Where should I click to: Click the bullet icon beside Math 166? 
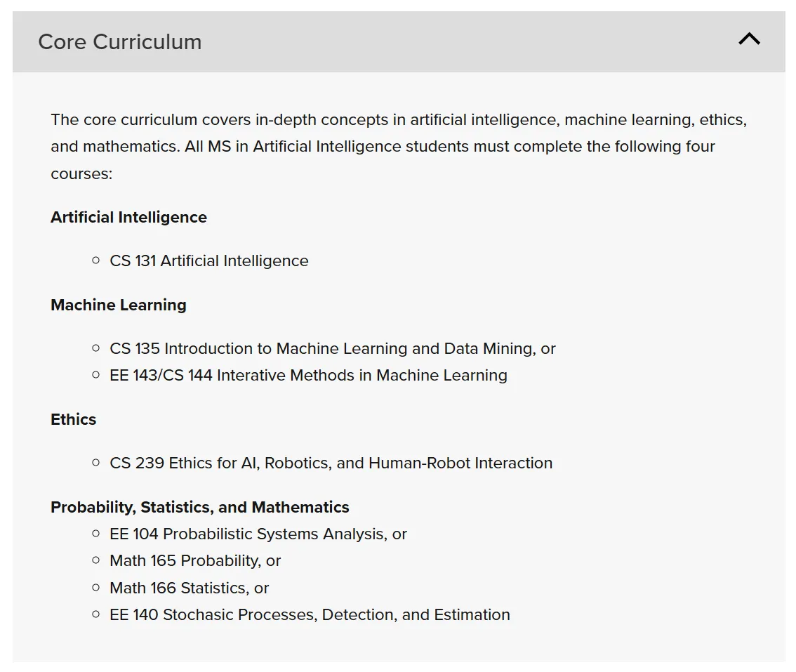pos(96,588)
